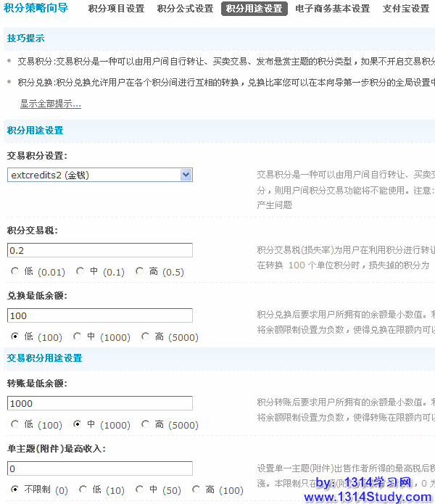Viewport: 435px width, 504px height.
Task: Select 低 (100) for 转账最低余额
Action: tap(15, 424)
